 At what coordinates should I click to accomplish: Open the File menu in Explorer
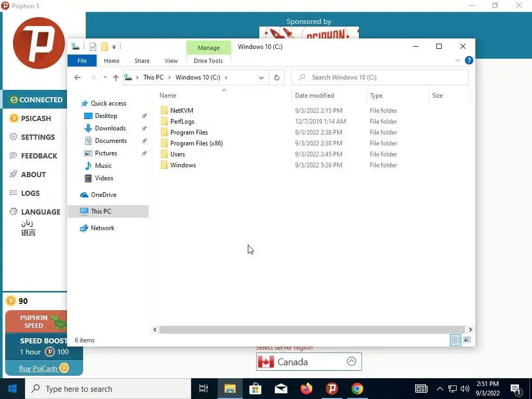click(82, 61)
